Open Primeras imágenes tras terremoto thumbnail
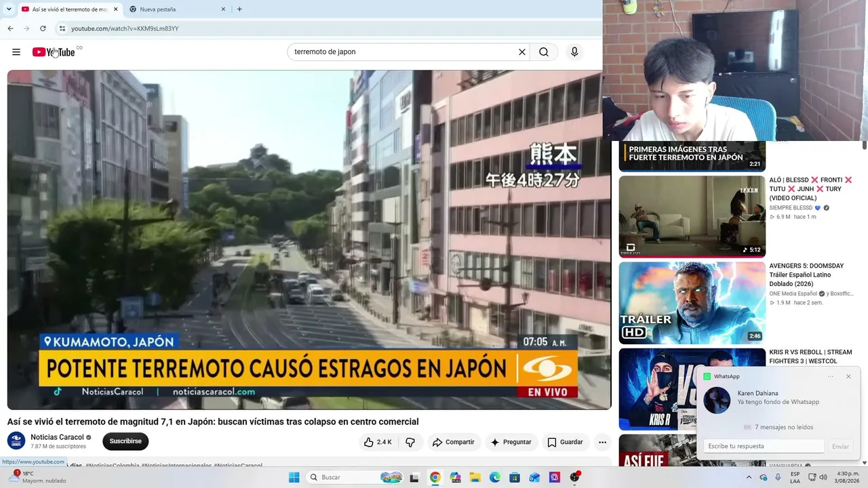Viewport: 868px width, 488px height. click(692, 156)
